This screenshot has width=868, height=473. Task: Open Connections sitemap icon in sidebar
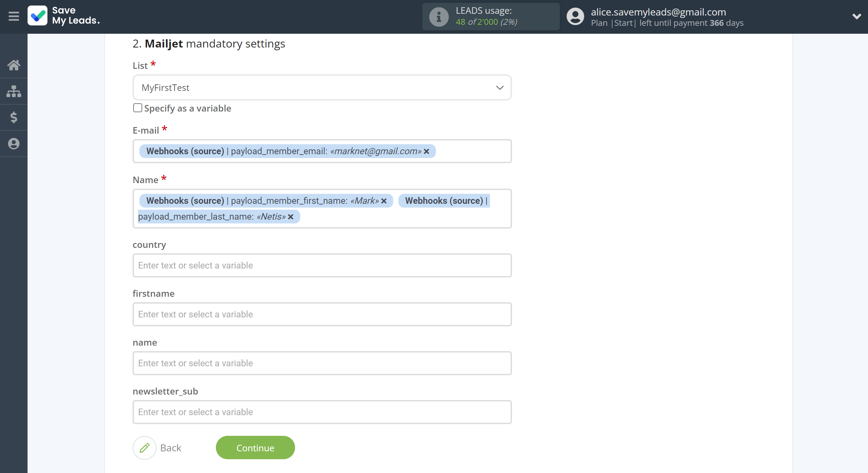14,91
